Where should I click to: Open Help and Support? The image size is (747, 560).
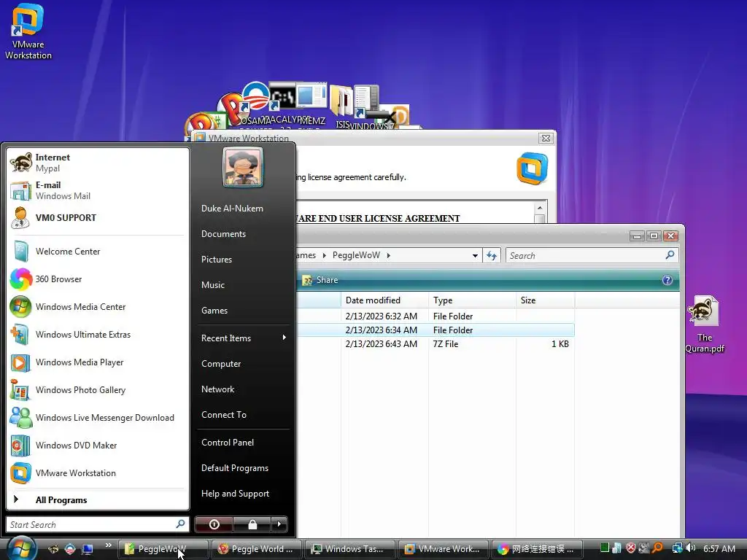243,494
